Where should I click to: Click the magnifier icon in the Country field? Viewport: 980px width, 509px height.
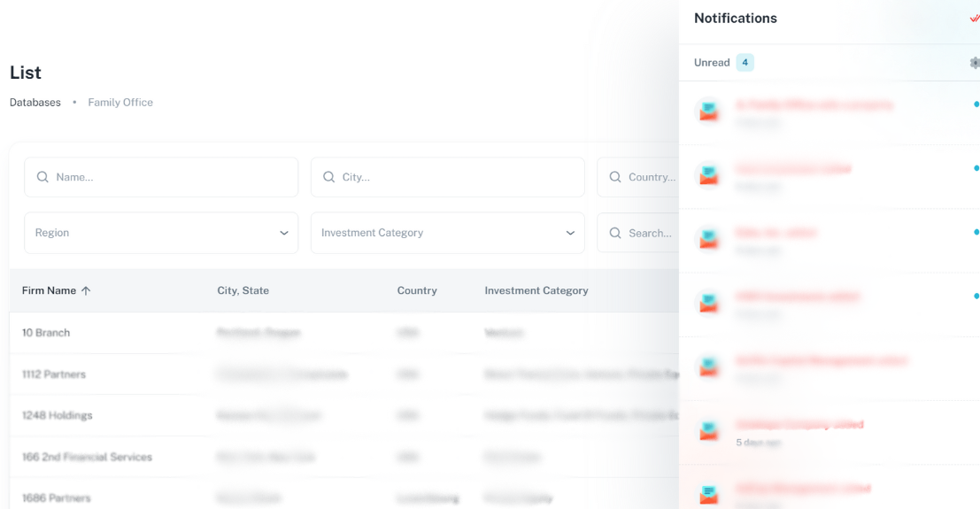coord(615,177)
